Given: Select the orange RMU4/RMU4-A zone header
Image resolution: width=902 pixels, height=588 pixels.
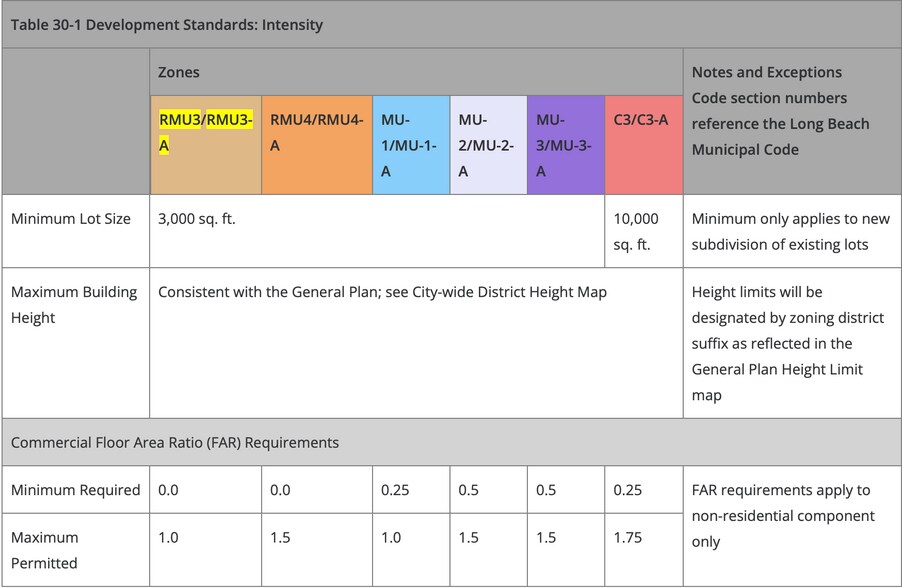Looking at the screenshot, I should coord(316,132).
